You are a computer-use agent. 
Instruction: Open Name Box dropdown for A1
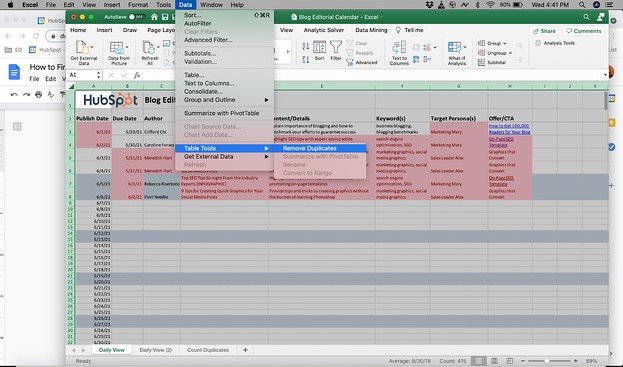pos(98,75)
